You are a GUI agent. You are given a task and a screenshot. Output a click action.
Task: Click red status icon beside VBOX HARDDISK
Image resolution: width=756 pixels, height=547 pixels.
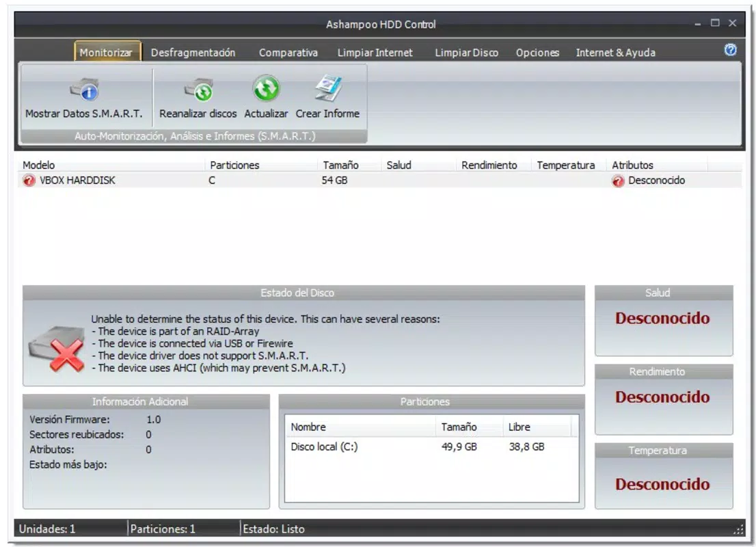(x=29, y=181)
